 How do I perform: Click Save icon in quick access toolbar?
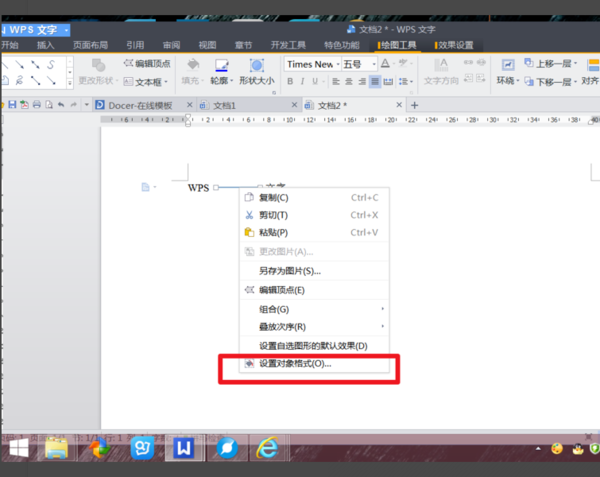point(12,104)
